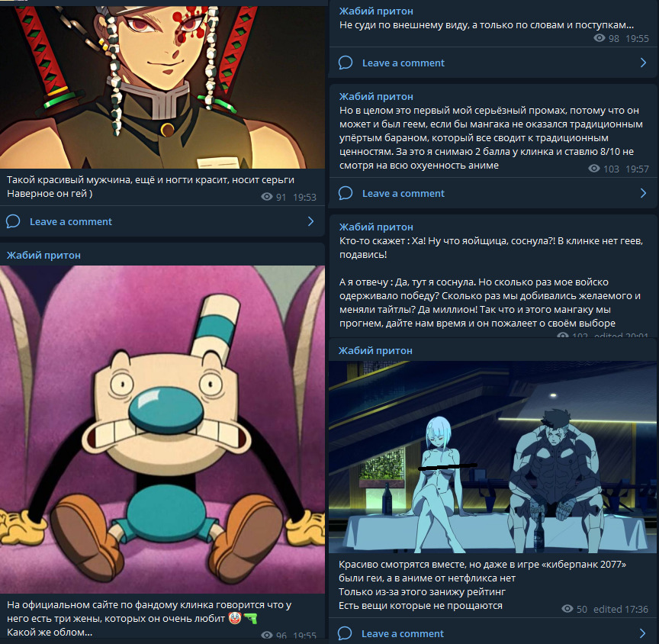Click Leave a comment under swordsman post
This screenshot has height=644, width=659.
(71, 221)
